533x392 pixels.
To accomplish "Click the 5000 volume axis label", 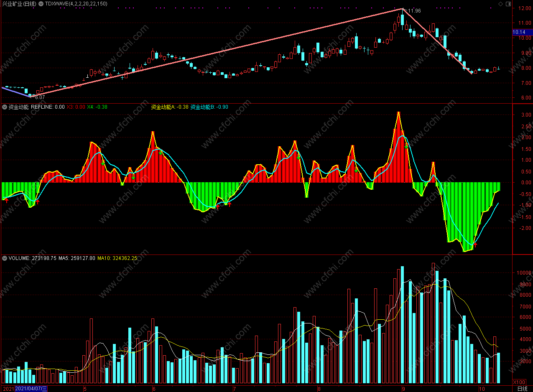I will pos(525,328).
